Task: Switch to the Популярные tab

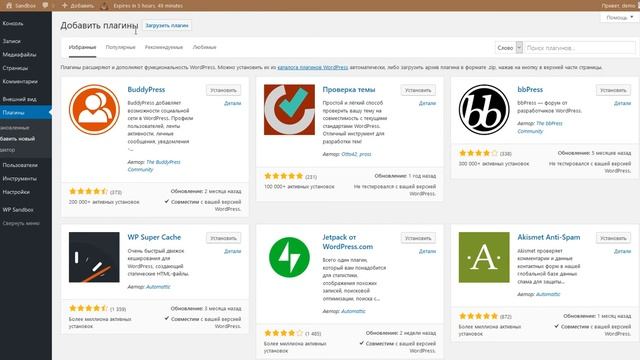Action: pos(120,47)
